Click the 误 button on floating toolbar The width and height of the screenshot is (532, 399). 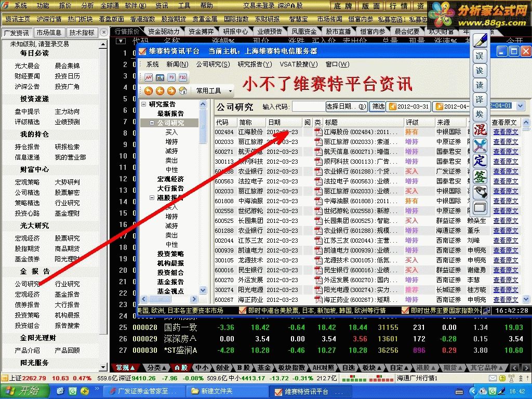[480, 56]
